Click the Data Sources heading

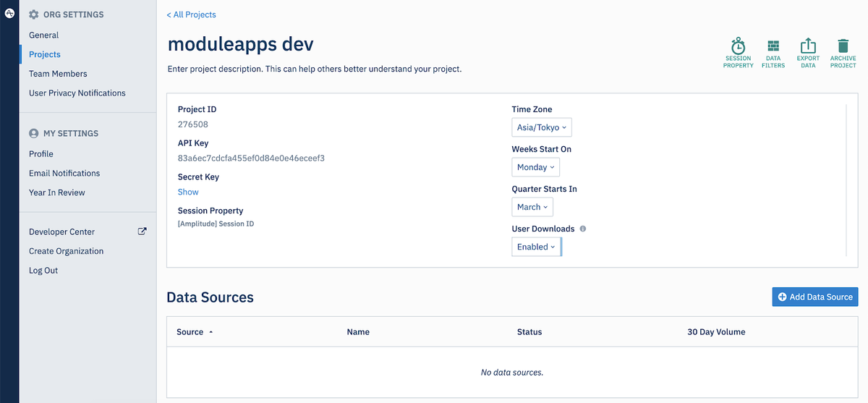pyautogui.click(x=210, y=297)
